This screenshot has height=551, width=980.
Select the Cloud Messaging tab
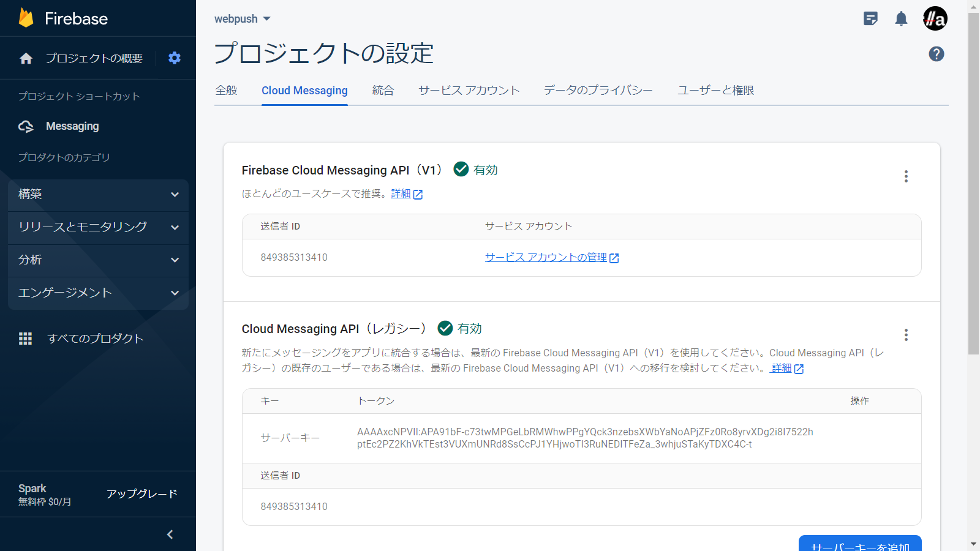(304, 91)
